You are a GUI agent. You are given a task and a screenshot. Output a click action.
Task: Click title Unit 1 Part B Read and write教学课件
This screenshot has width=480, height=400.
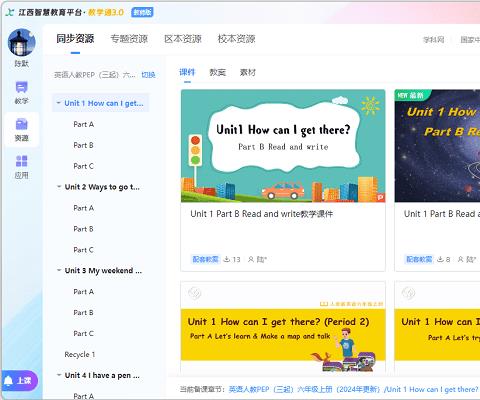coord(262,214)
